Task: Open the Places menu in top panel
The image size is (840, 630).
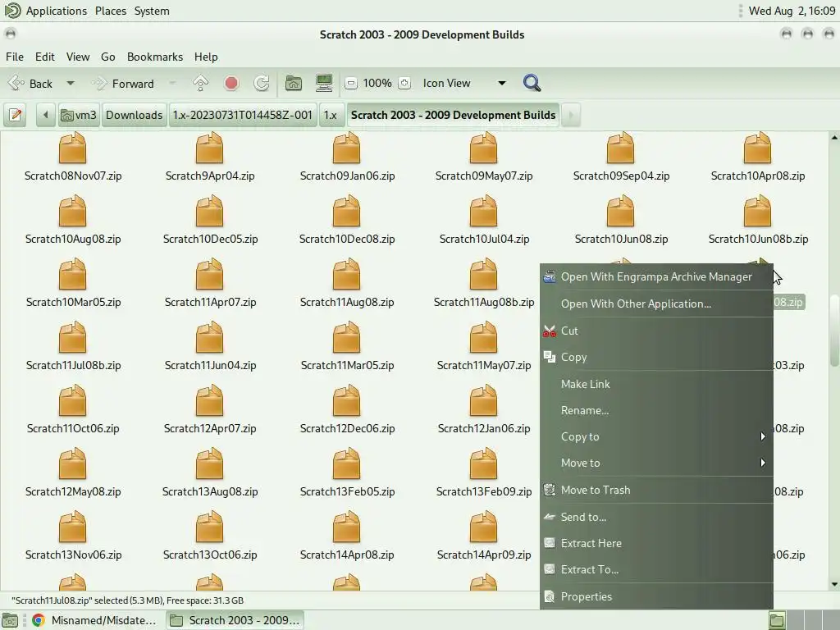Action: (x=111, y=11)
